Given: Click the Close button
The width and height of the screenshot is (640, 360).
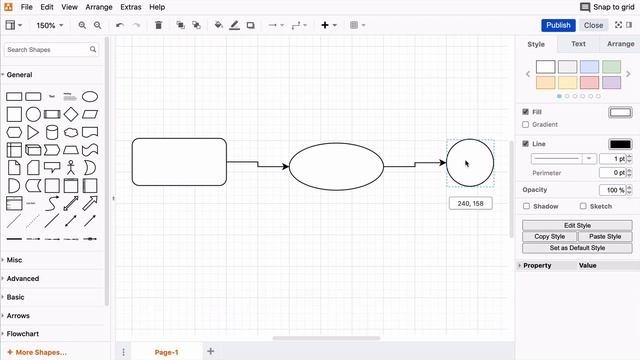Looking at the screenshot, I should point(593,25).
